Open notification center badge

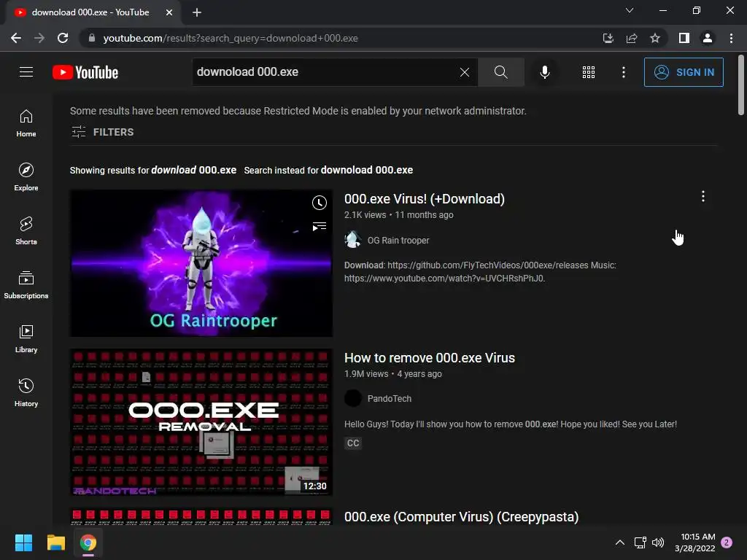click(727, 542)
